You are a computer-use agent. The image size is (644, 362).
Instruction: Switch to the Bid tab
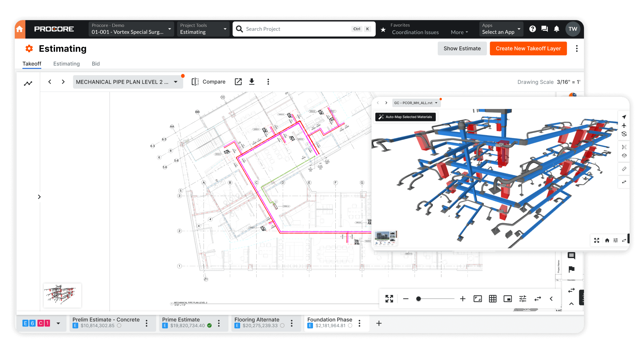coord(96,63)
